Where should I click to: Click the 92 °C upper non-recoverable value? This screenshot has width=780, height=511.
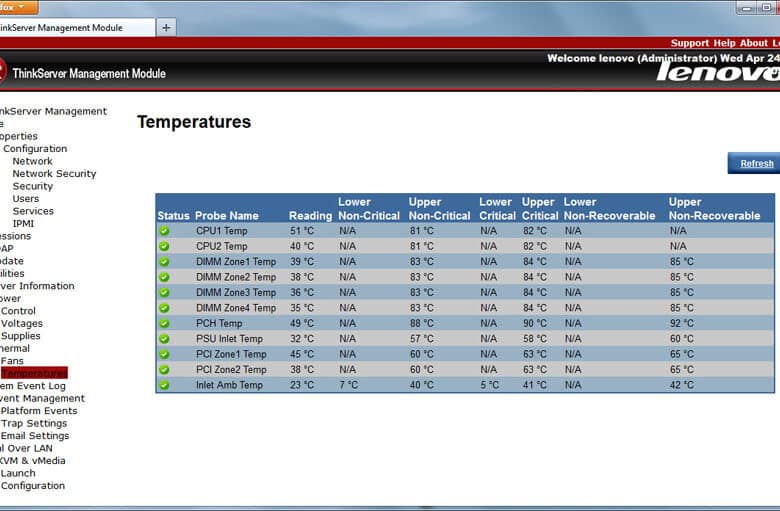coord(682,323)
